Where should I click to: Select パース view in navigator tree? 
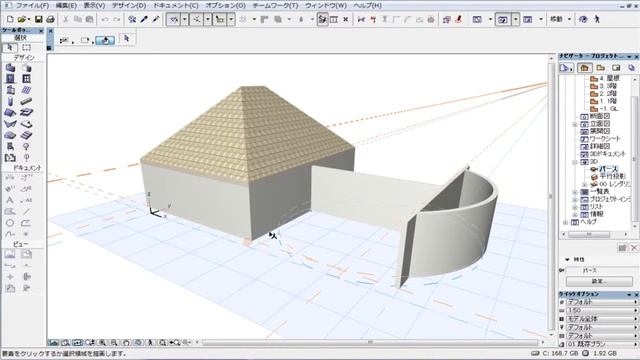609,169
